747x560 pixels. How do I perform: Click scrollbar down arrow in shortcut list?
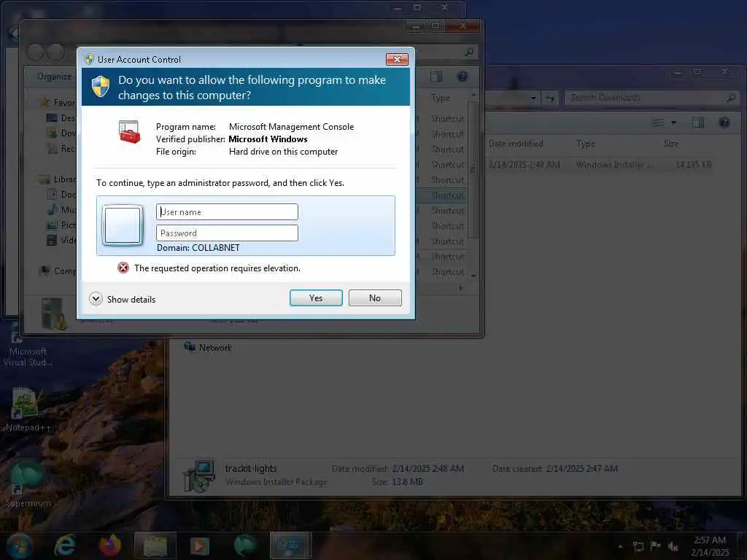(473, 276)
